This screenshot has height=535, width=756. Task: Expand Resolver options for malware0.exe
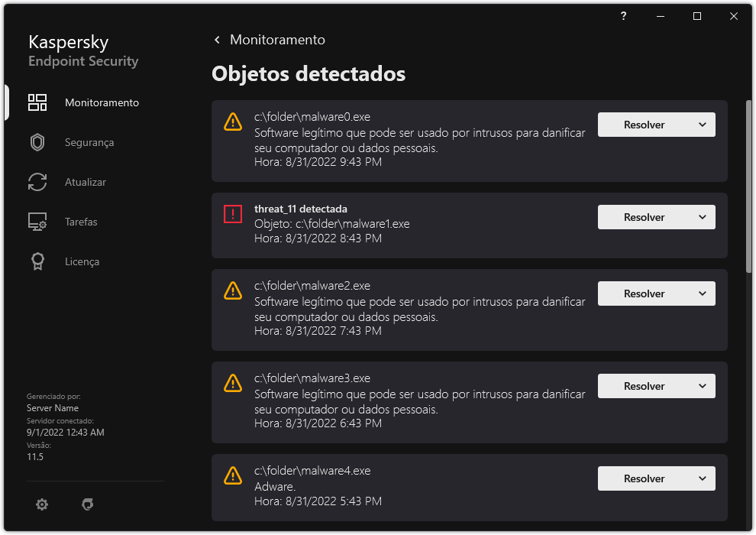[x=704, y=124]
